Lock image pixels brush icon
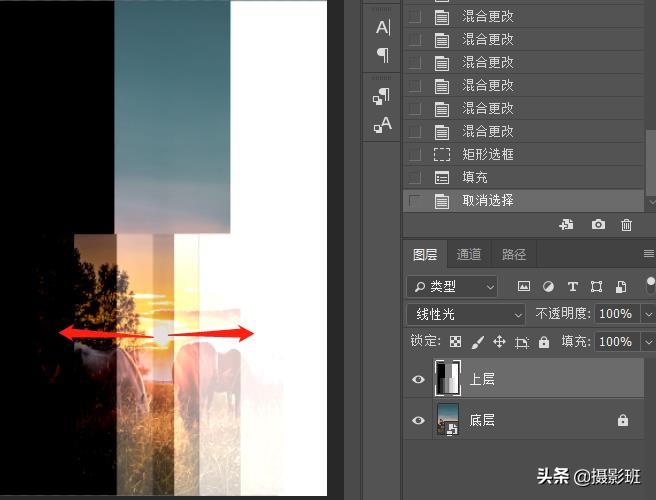The image size is (656, 500). [x=477, y=342]
